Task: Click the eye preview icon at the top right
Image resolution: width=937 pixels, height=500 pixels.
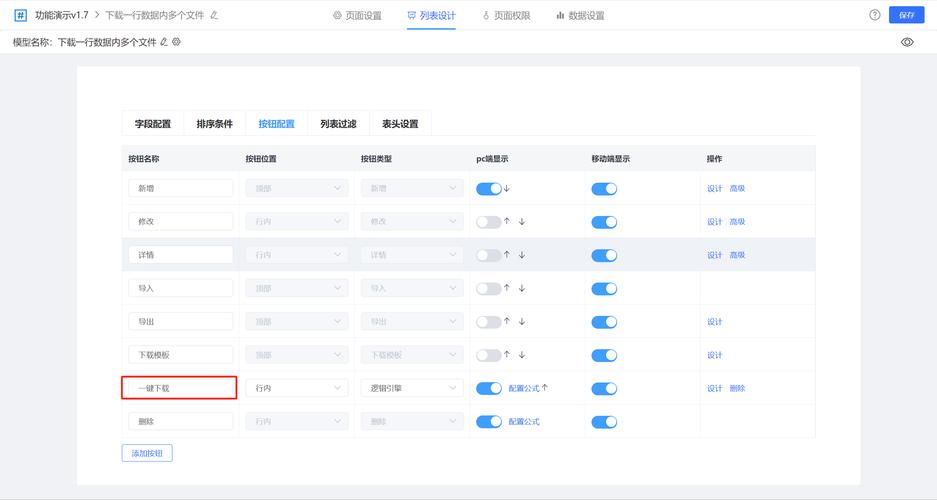Action: click(907, 42)
